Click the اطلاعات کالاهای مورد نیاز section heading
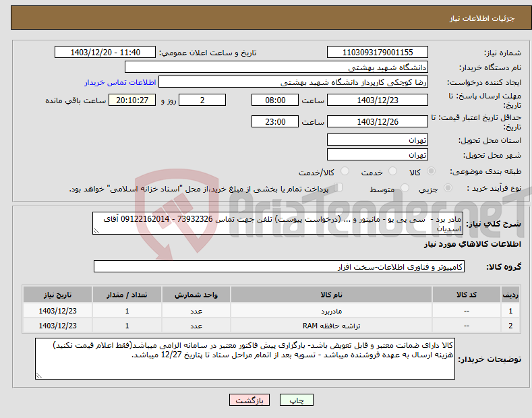The width and height of the screenshot is (532, 418). (x=472, y=244)
